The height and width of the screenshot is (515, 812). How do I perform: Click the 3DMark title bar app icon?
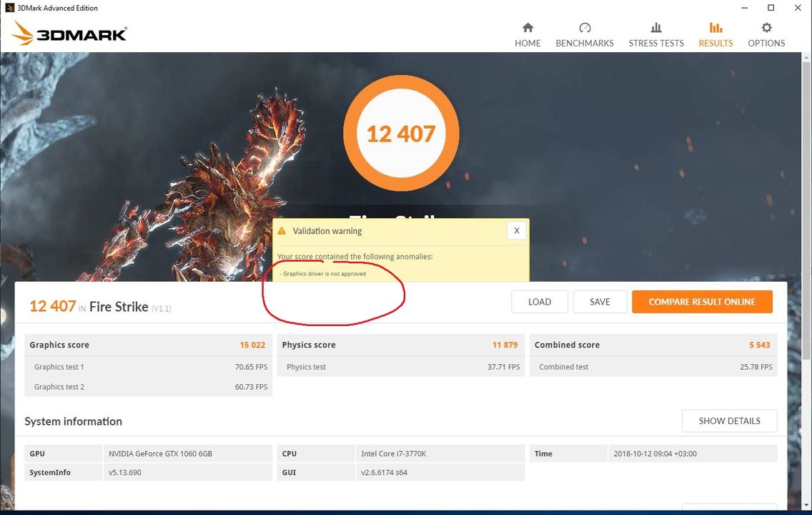tap(9, 8)
